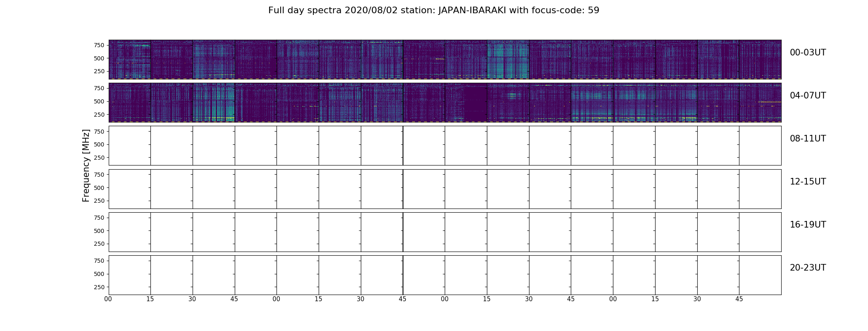The height and width of the screenshot is (331, 868).
Task: Click the 250 tick of the 12-15UT row
Action: coord(99,201)
